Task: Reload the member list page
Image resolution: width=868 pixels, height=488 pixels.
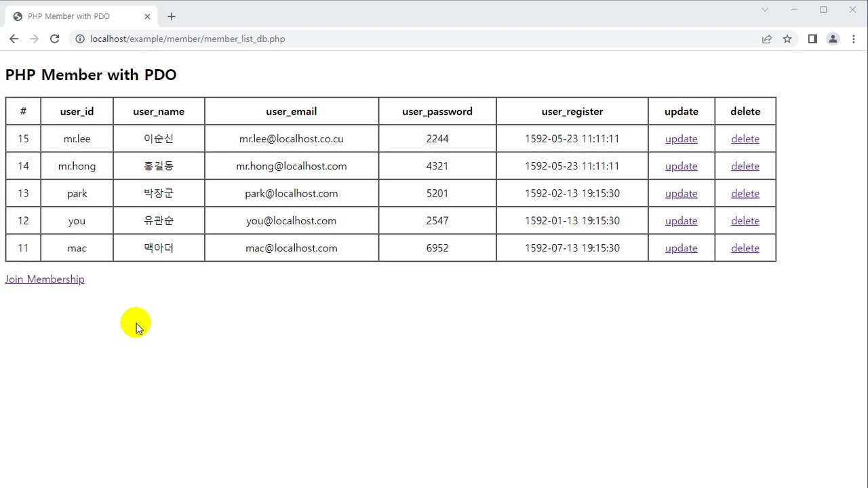Action: click(x=54, y=39)
